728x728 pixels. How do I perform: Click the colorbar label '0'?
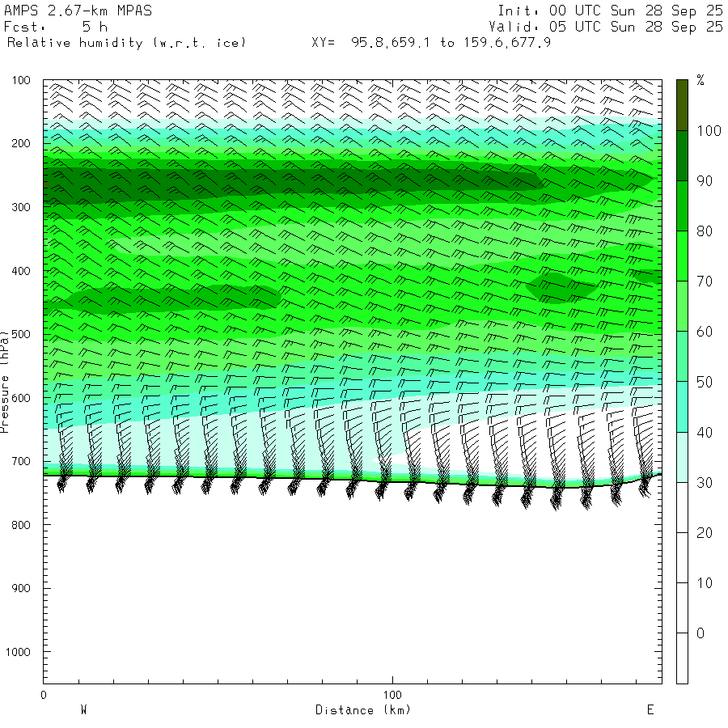coord(700,633)
